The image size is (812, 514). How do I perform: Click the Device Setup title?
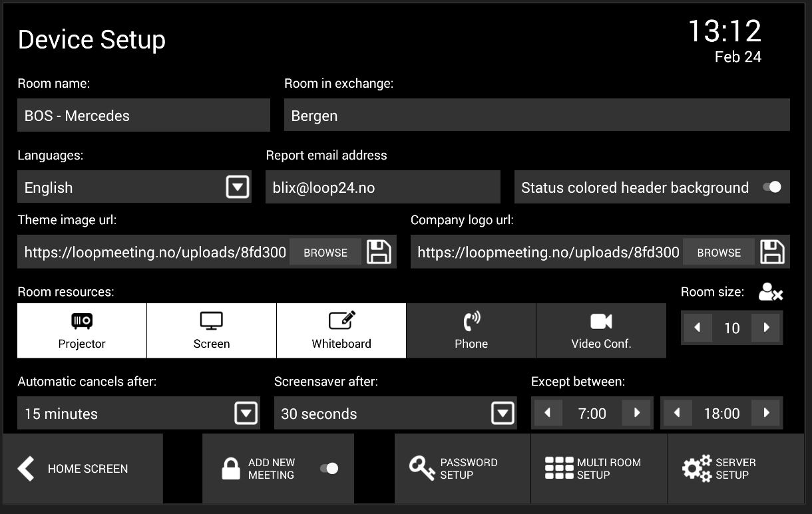click(x=92, y=40)
